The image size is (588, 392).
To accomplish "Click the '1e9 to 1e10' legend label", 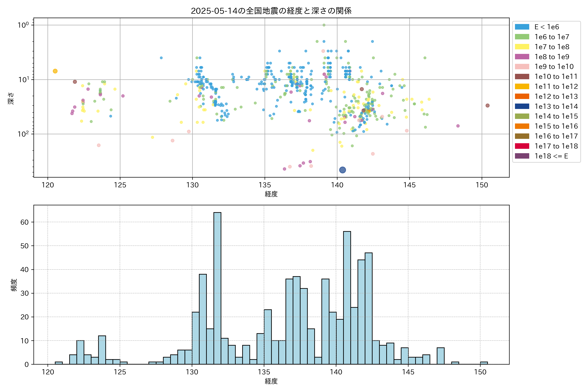I will pyautogui.click(x=554, y=67).
